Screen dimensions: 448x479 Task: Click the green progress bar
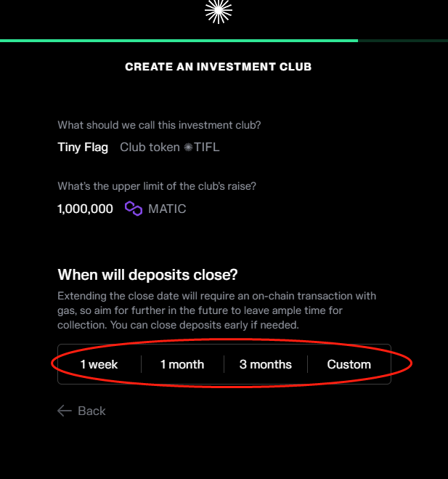pos(179,41)
